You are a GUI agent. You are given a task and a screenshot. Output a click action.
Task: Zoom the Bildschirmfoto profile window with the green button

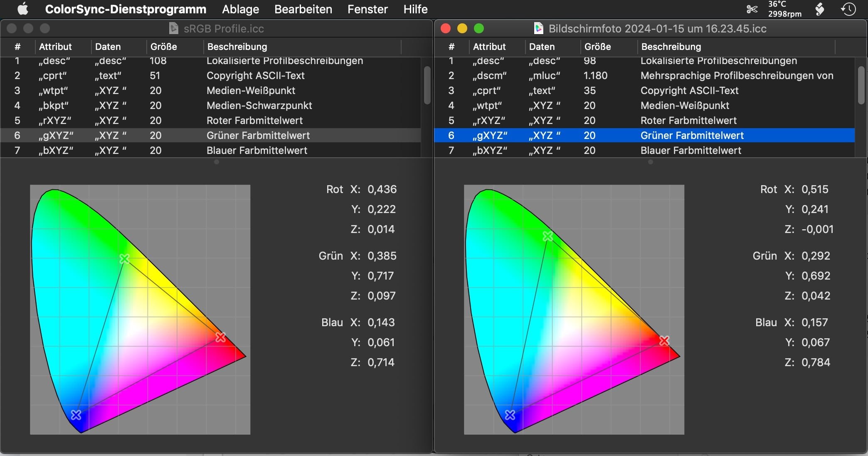(479, 28)
